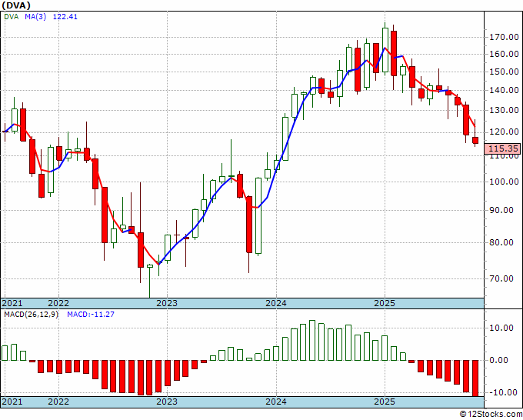The height and width of the screenshot is (420, 523).
Task: Click the MACD(26,12,9) indicator label
Action: click(31, 315)
